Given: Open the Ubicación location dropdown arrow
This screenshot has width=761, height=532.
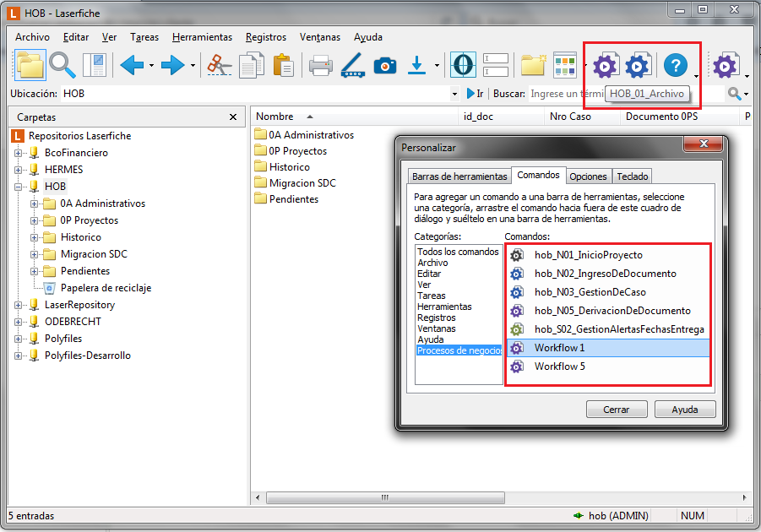Looking at the screenshot, I should pos(454,94).
